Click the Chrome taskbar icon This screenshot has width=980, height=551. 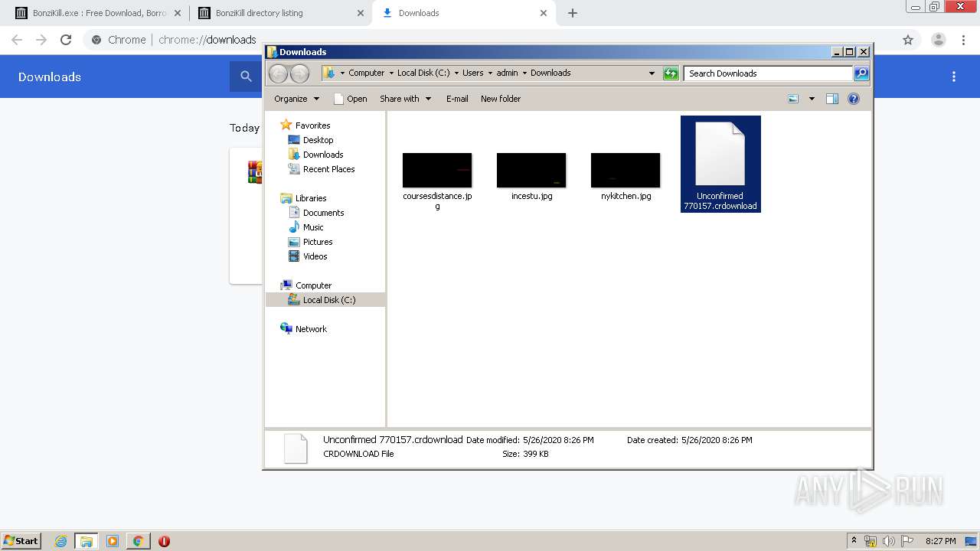[138, 541]
